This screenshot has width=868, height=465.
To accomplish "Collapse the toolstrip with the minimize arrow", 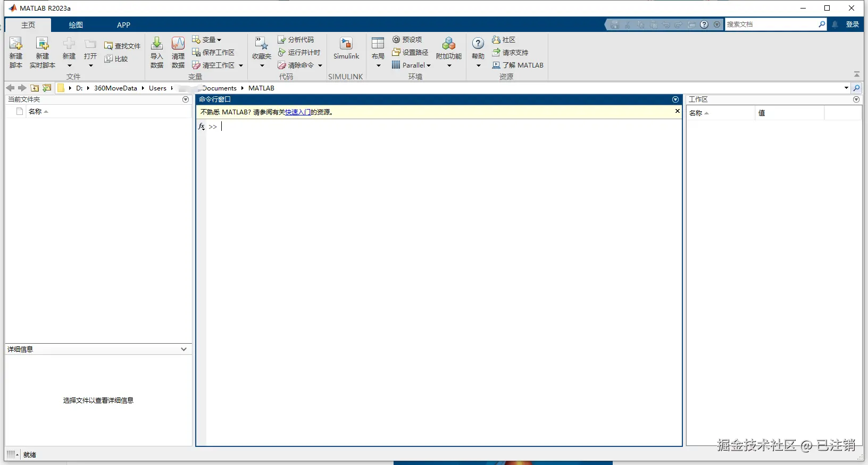I will 856,74.
